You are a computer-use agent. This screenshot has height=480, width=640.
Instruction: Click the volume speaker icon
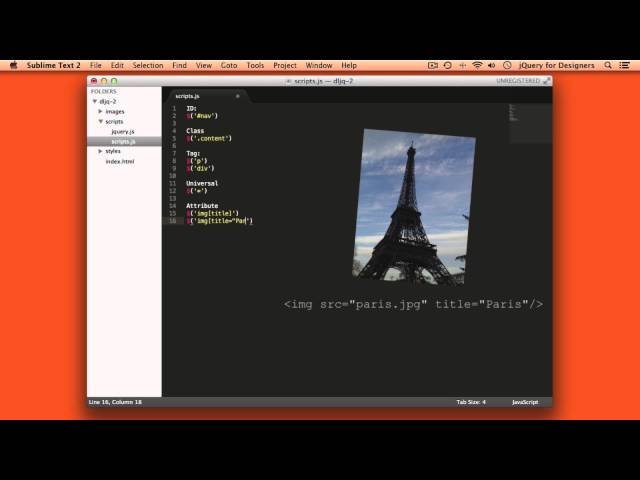tap(491, 65)
